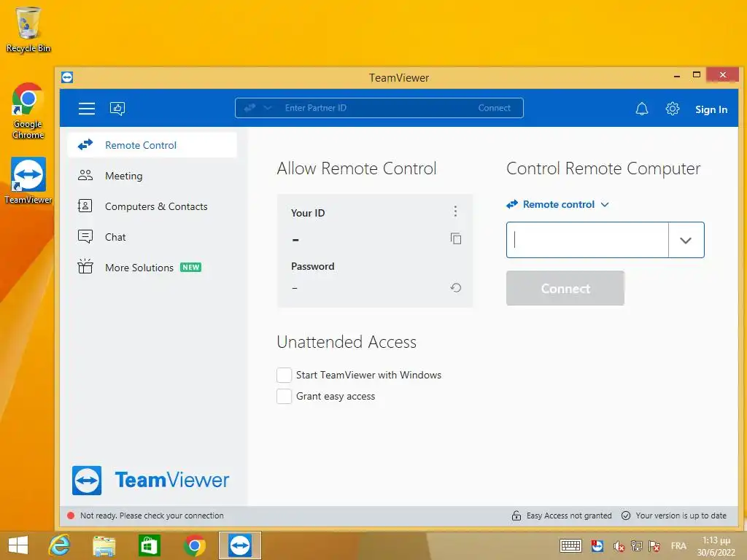Open the Recycle Bin desktop icon
Image resolution: width=747 pixels, height=560 pixels.
(28, 29)
